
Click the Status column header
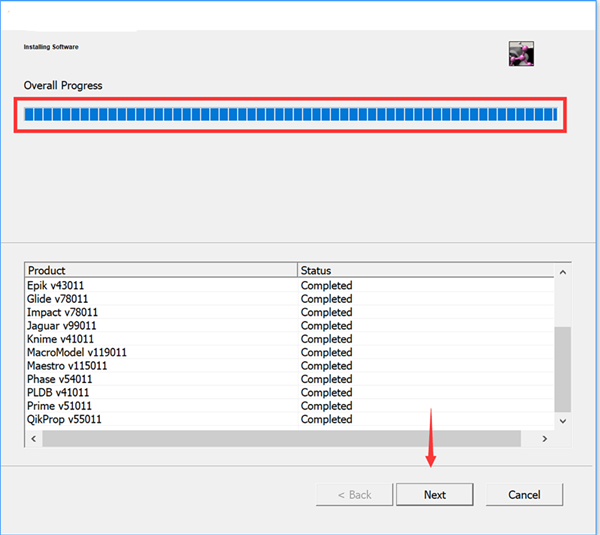[426, 271]
